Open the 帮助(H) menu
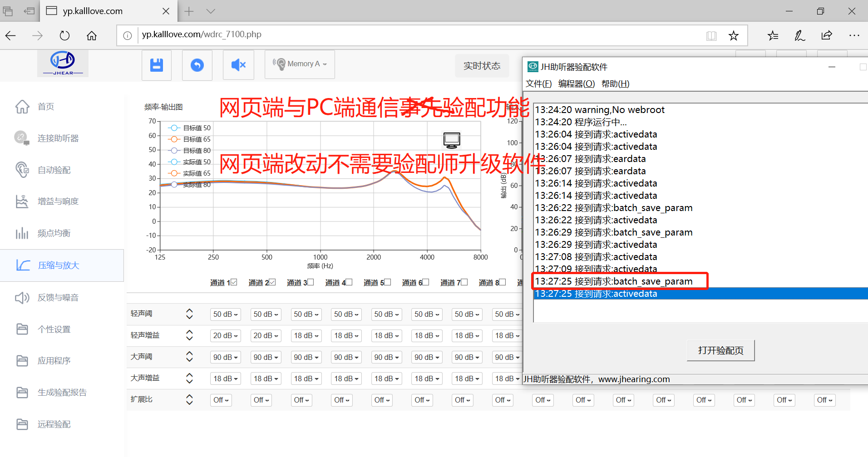 click(615, 84)
